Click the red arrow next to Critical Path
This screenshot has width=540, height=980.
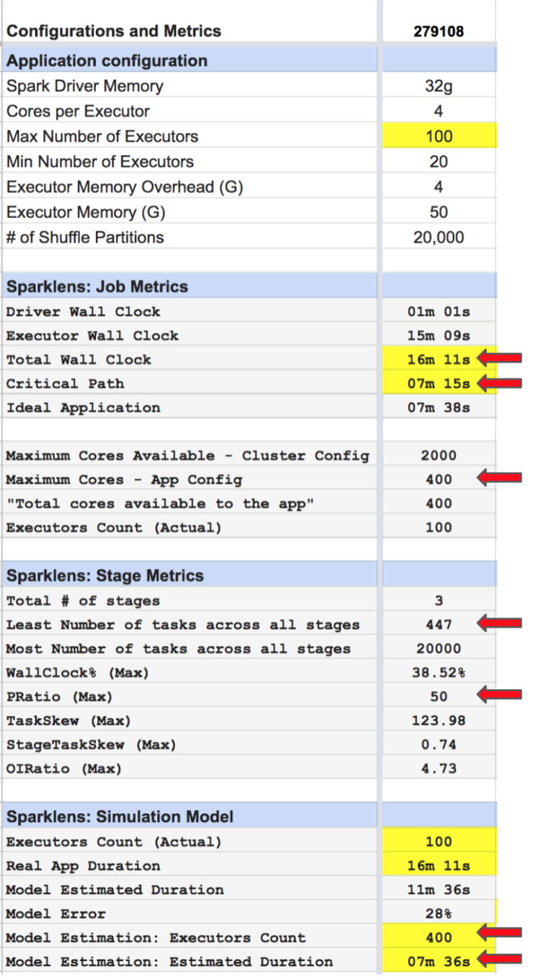pos(500,383)
